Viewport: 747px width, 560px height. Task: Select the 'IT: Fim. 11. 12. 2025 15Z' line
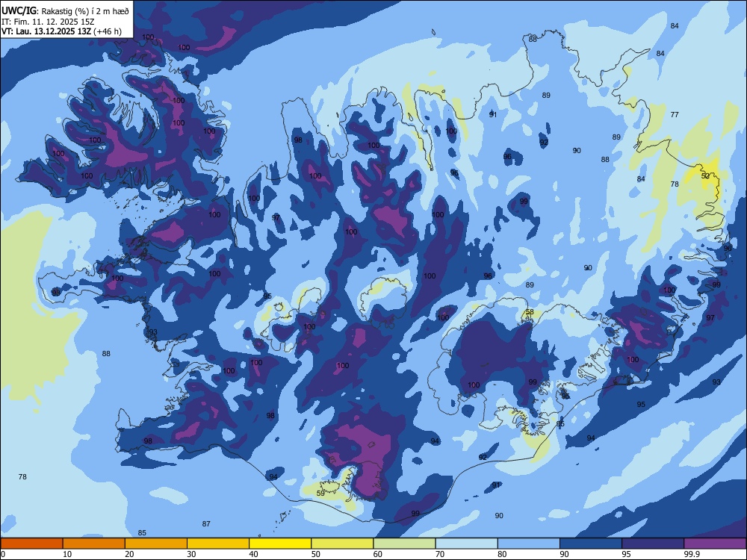48,22
